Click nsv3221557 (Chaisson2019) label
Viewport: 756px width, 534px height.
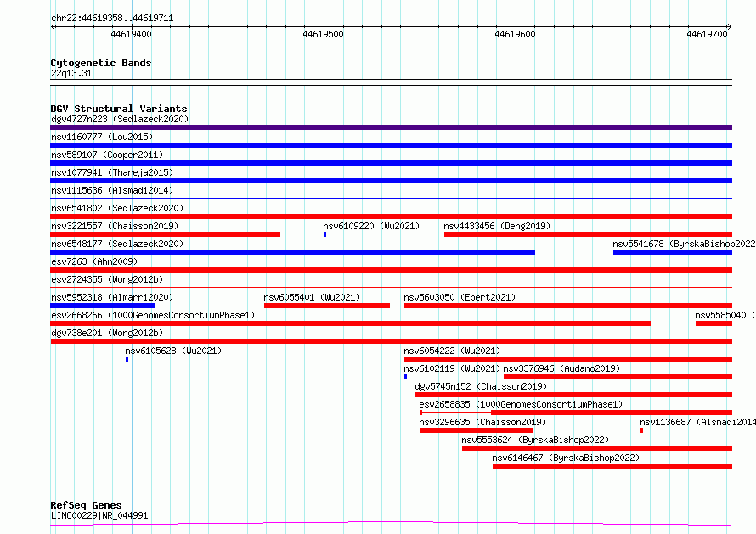point(115,226)
